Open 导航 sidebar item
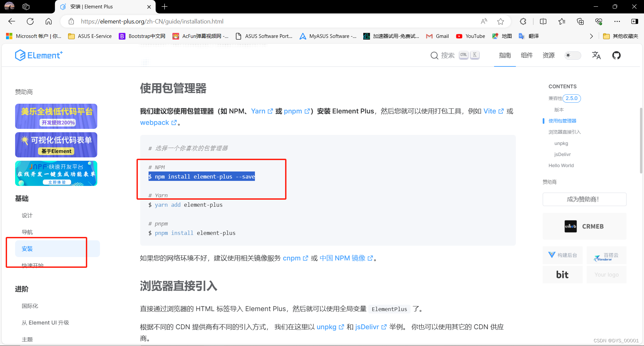The image size is (644, 346). tap(27, 232)
